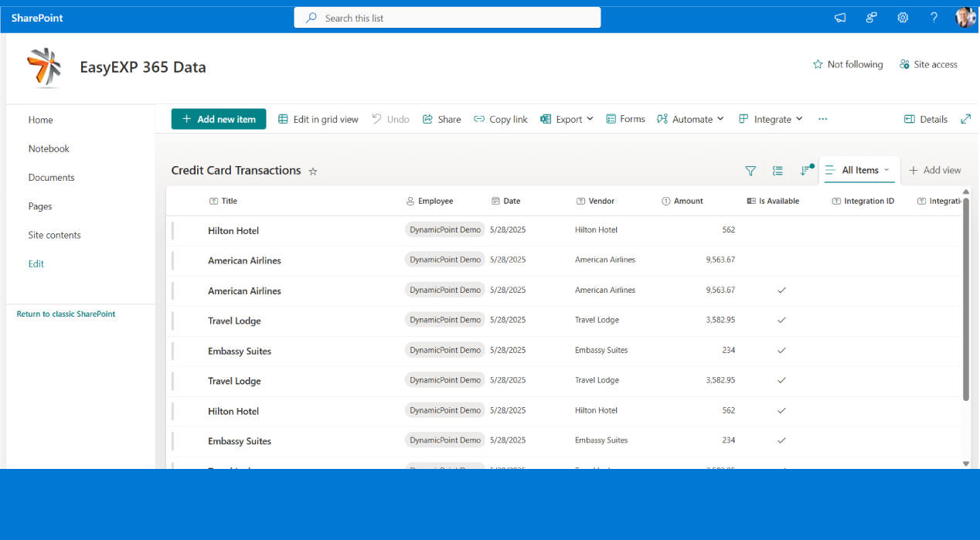The image size is (980, 540).
Task: Click the scroll up arrow of the list
Action: click(966, 192)
